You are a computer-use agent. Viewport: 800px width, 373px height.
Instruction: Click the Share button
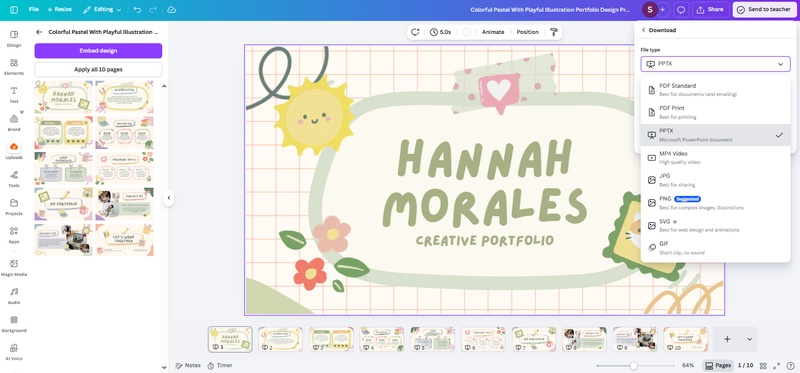(710, 10)
